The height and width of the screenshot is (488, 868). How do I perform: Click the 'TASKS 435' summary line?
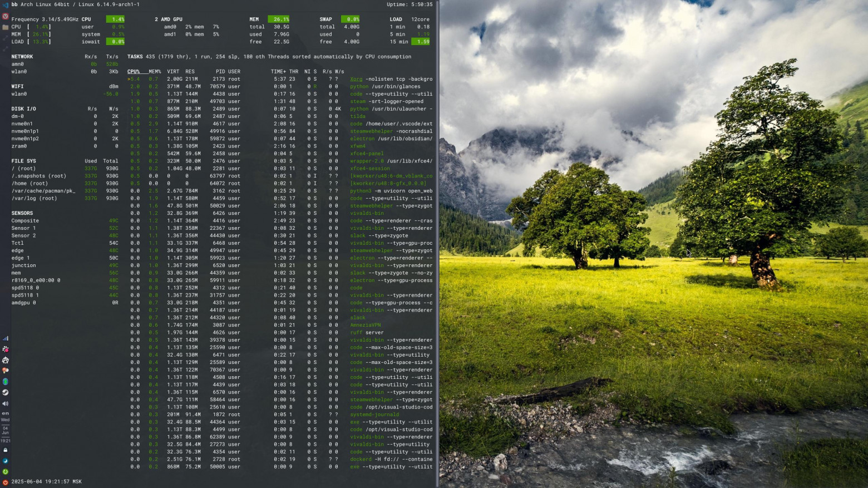coord(269,57)
